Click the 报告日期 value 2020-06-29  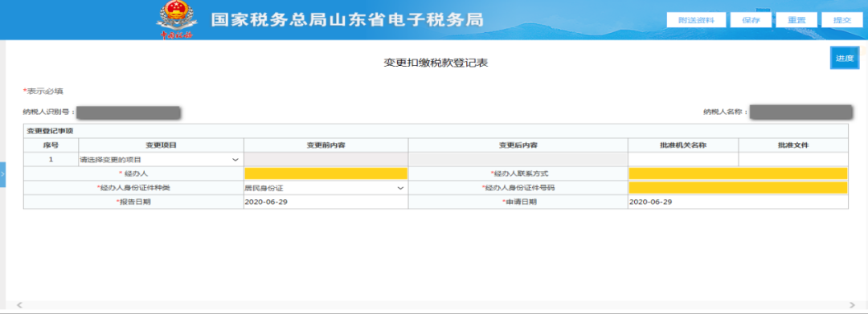click(x=266, y=202)
